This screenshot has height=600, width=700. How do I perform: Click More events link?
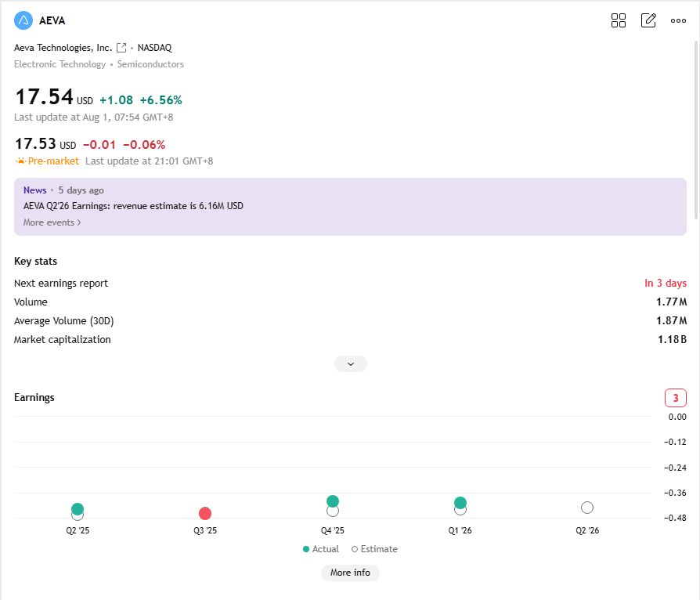52,222
